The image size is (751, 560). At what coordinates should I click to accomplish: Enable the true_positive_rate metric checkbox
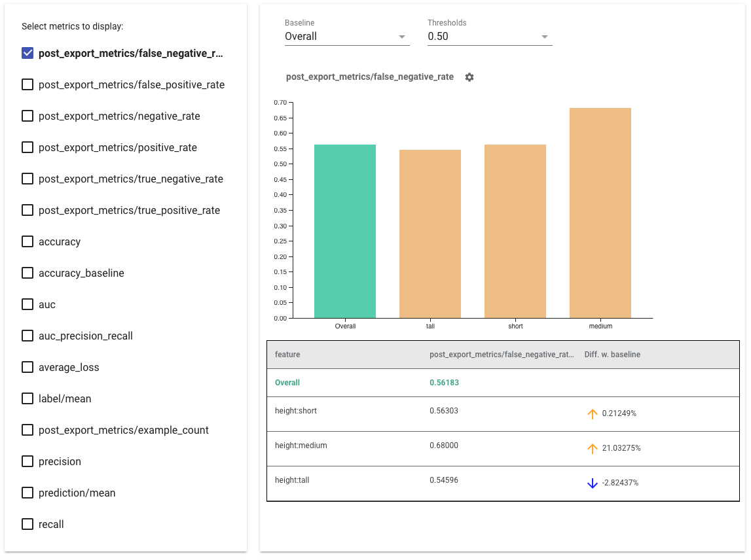[27, 209]
